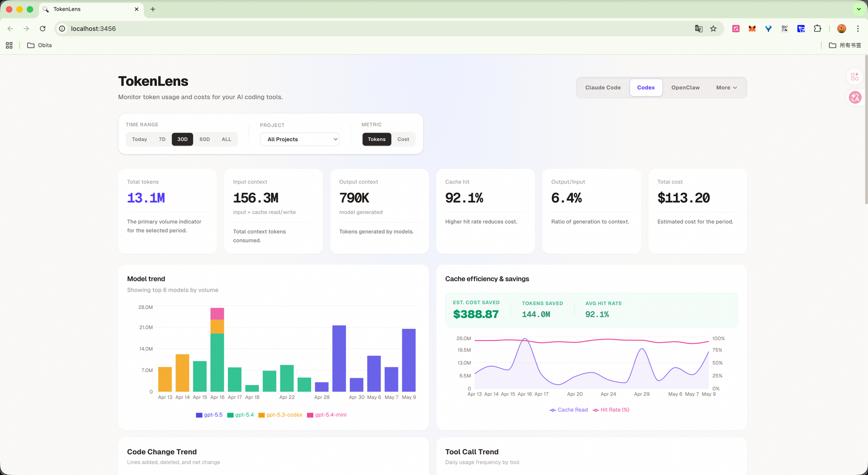This screenshot has width=868, height=475.
Task: Go back to the previous page
Action: pyautogui.click(x=10, y=28)
